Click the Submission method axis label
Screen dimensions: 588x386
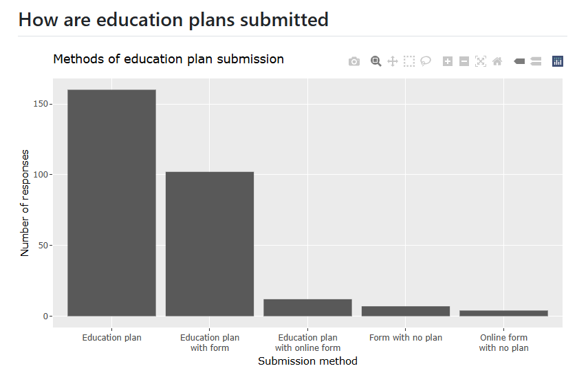pos(307,361)
